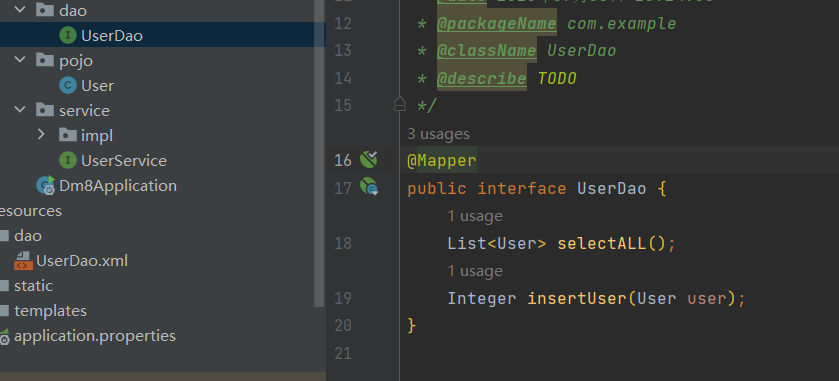This screenshot has height=381, width=839.
Task: Click '1 usage' hint above insertUser
Action: 475,271
